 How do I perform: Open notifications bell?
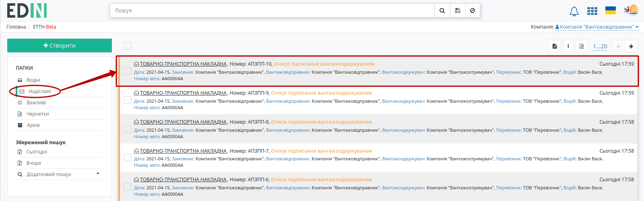click(x=574, y=11)
